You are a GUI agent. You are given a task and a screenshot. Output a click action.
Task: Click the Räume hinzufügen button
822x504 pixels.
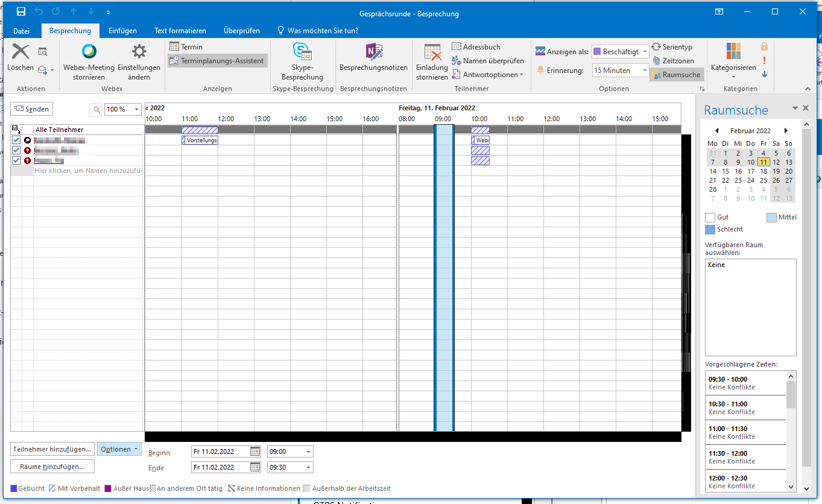52,467
